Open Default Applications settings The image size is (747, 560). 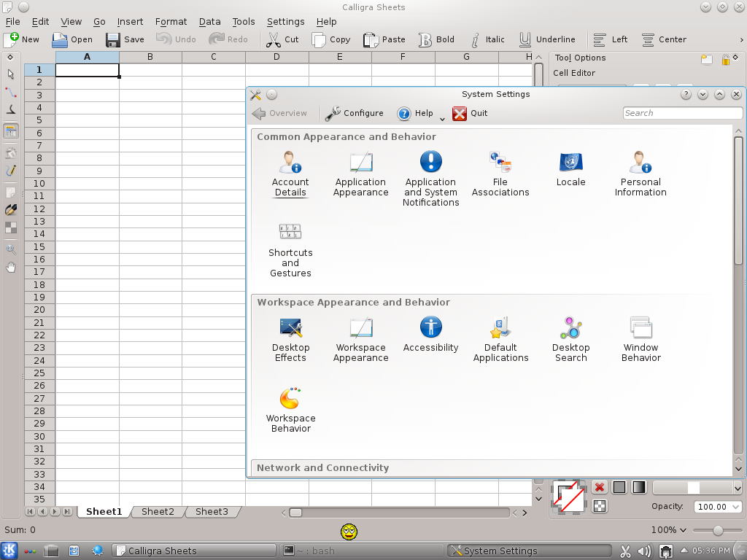(500, 339)
